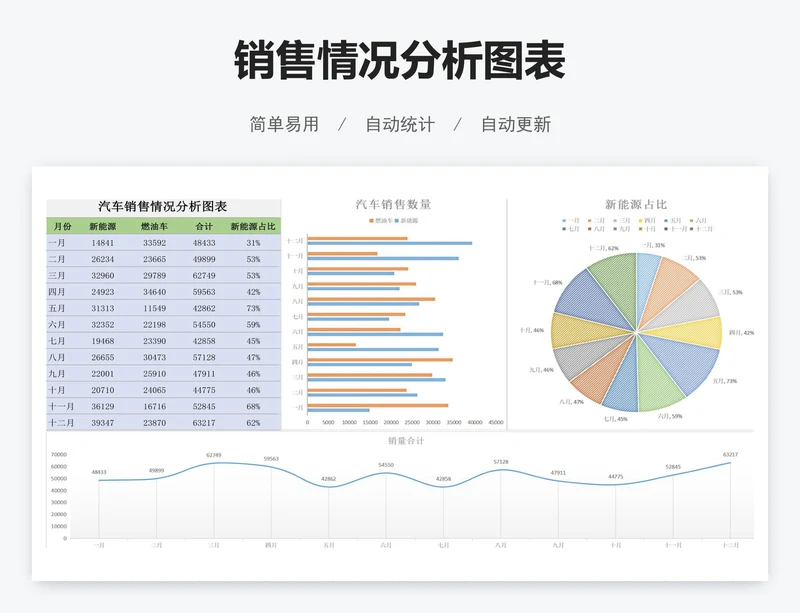Screen dimensions: 800x613
Task: Select the subtitle text 简单易用
Action: (x=284, y=124)
